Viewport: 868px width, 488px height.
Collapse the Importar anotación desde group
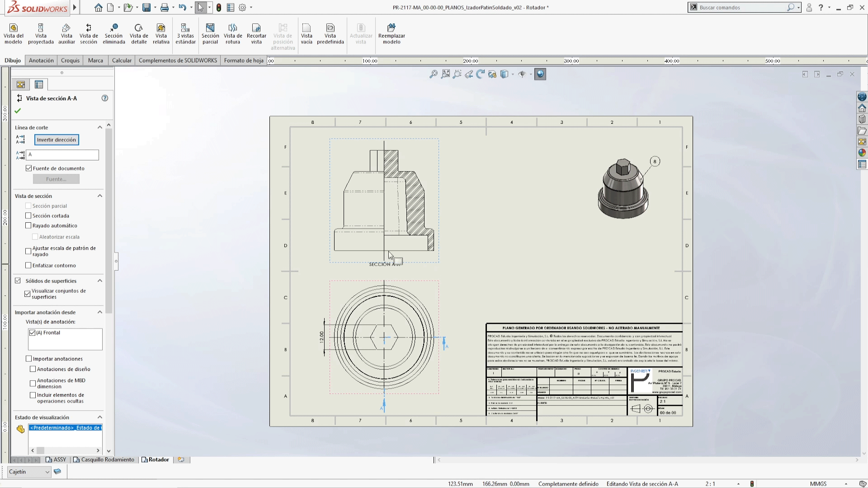(100, 312)
